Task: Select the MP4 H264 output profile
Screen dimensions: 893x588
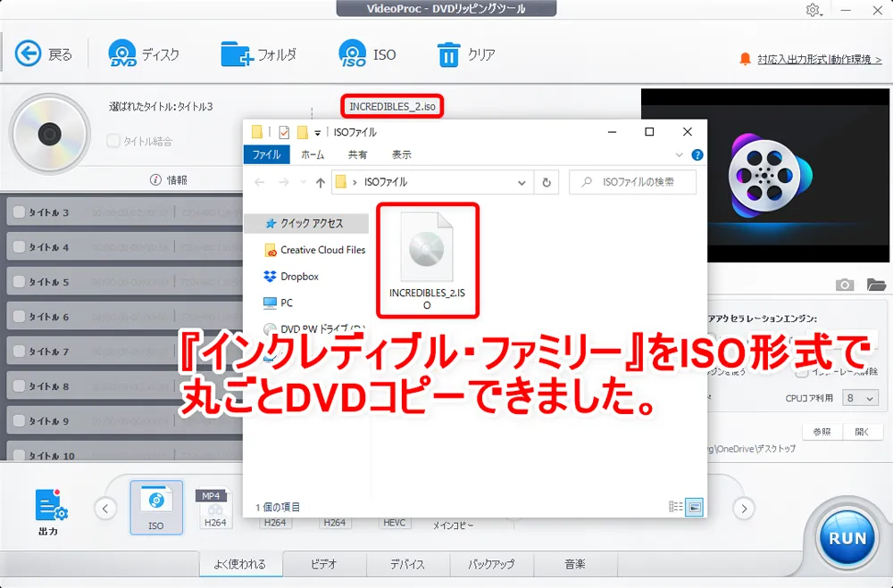Action: pyautogui.click(x=214, y=509)
